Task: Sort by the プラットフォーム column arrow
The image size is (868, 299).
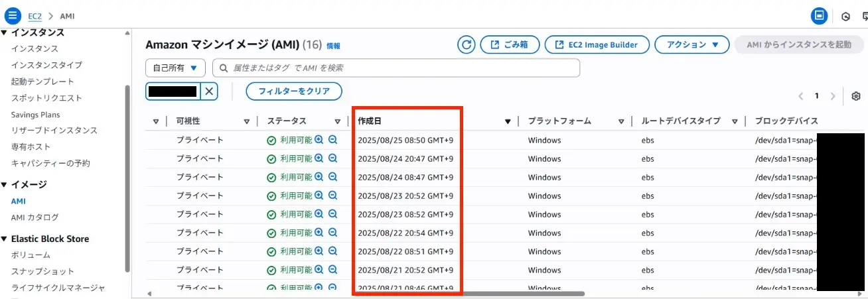Action: [x=622, y=121]
